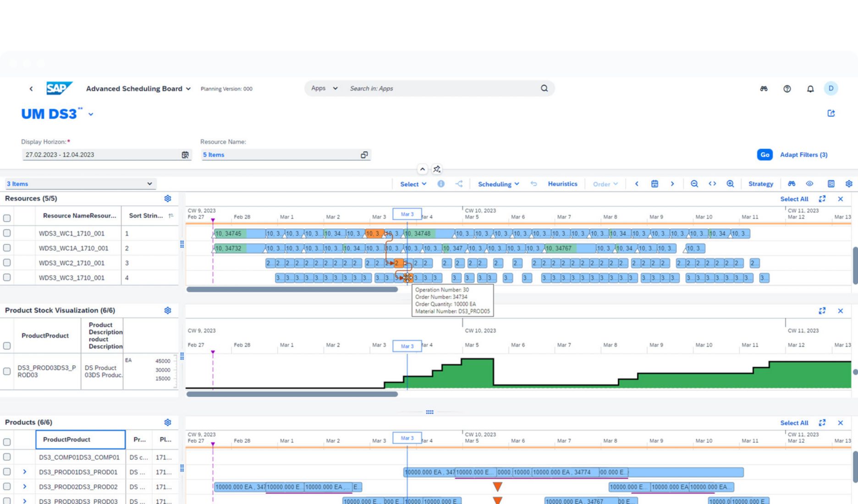Click the undo icon next to Scheduling
Viewport: 858px width, 504px height.
pyautogui.click(x=533, y=184)
